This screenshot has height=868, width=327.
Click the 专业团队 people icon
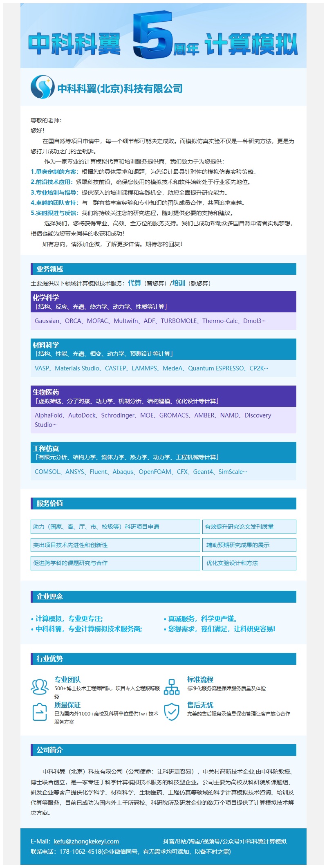[x=40, y=686]
